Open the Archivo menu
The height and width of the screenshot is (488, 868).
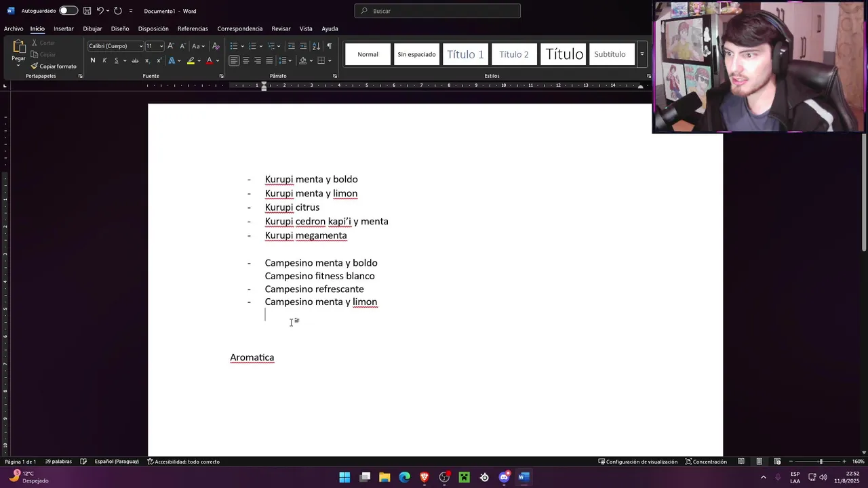14,28
